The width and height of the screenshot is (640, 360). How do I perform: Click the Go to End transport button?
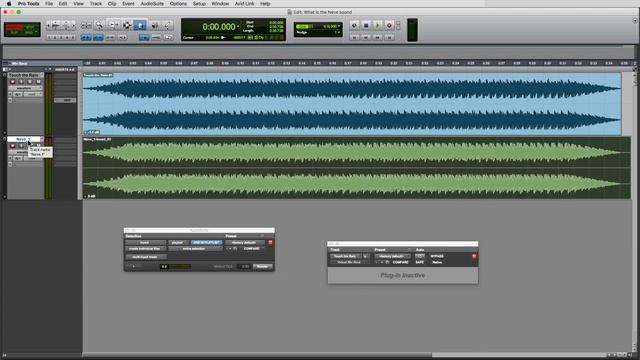coord(389,37)
